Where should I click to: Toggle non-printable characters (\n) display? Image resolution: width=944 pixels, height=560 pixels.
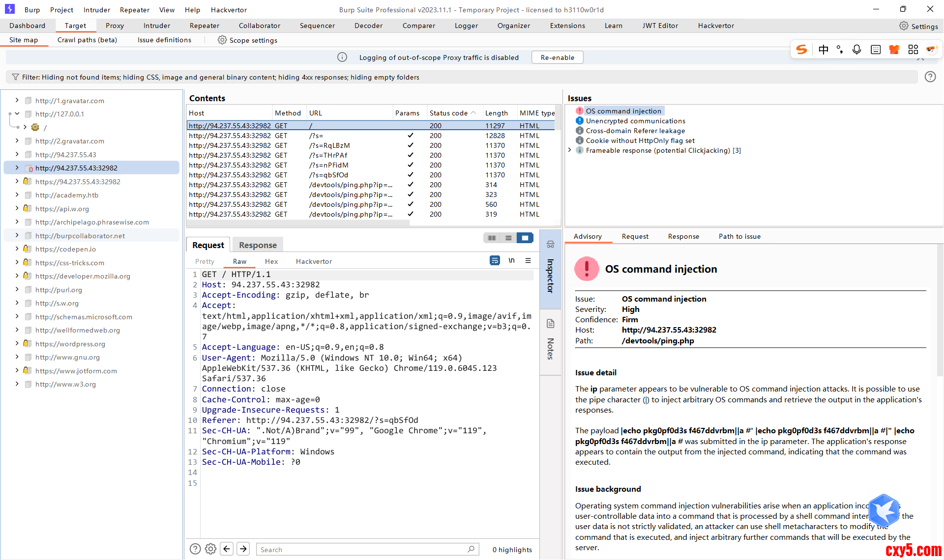pos(511,261)
